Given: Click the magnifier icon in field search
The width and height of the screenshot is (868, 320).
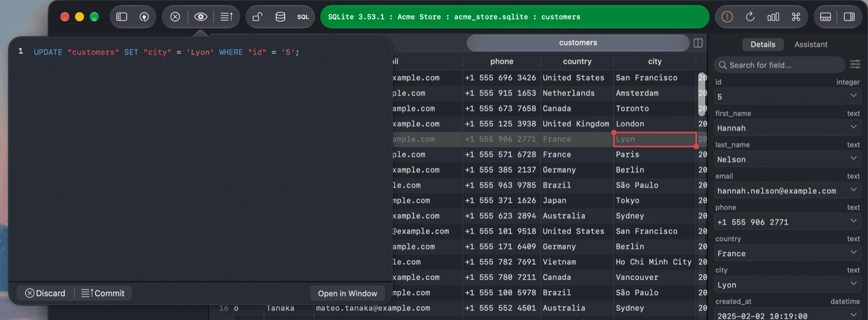Looking at the screenshot, I should click(x=723, y=65).
